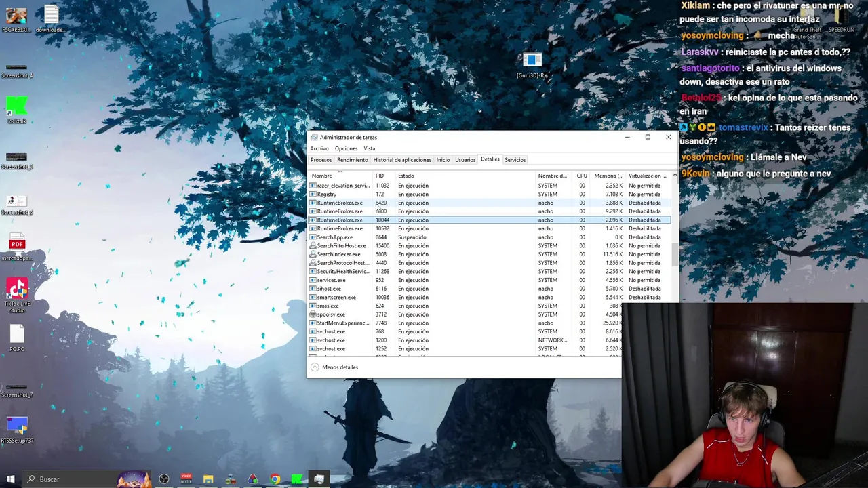Select the RTSSSetup737 desktop icon
This screenshot has width=868, height=488.
click(17, 430)
